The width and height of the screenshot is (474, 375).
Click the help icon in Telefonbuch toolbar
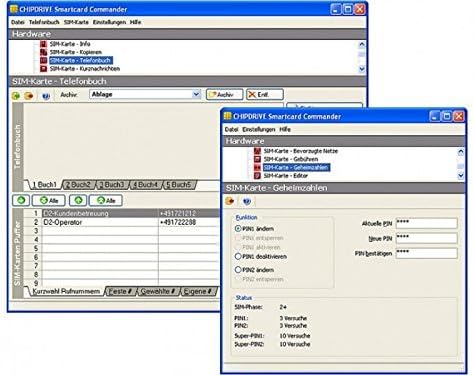[46, 96]
